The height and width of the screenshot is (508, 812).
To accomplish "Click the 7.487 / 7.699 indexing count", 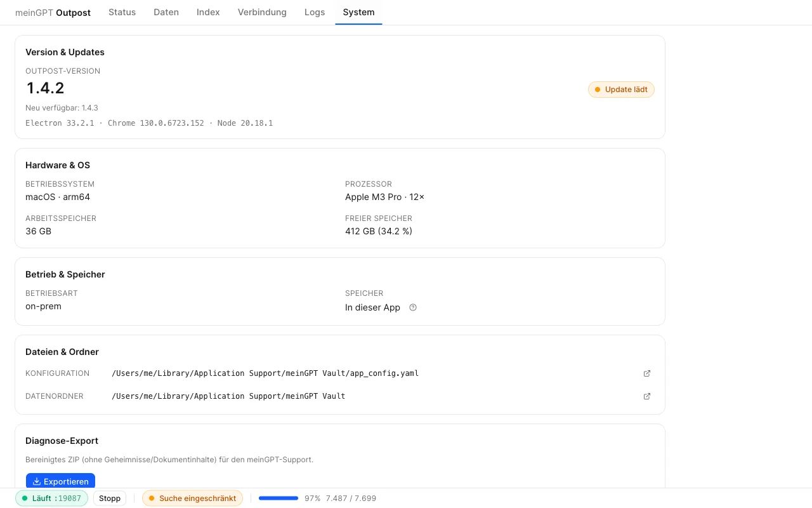I will (351, 498).
